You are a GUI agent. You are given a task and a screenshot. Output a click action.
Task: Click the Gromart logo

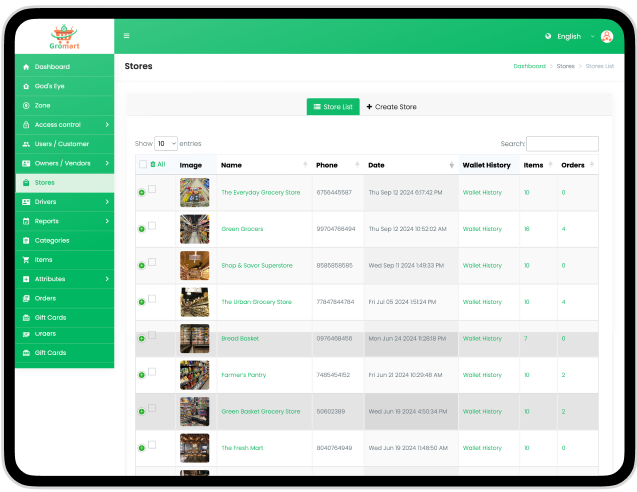(64, 35)
